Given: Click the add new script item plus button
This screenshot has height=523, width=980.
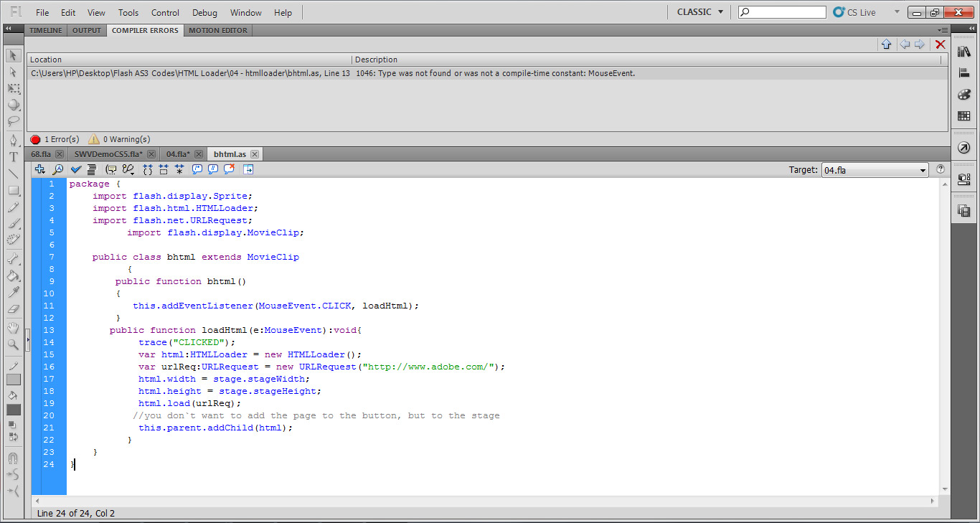Looking at the screenshot, I should coord(40,169).
